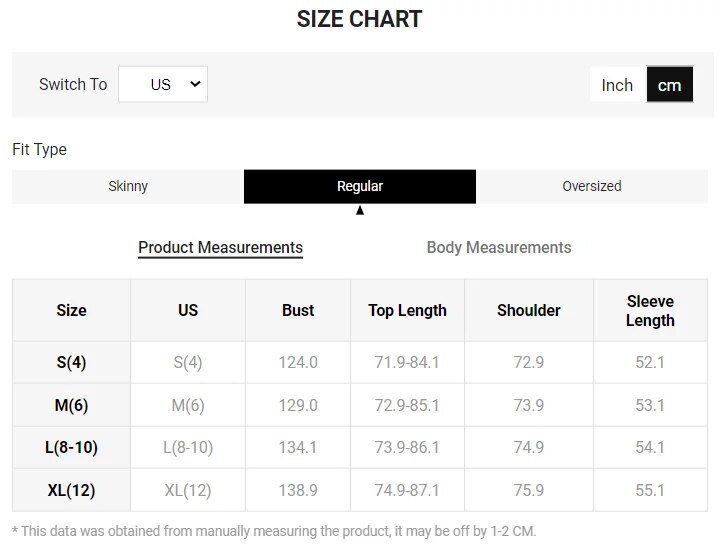Viewport: 724px width, 547px height.
Task: Select the cm unit toggle
Action: 670,85
